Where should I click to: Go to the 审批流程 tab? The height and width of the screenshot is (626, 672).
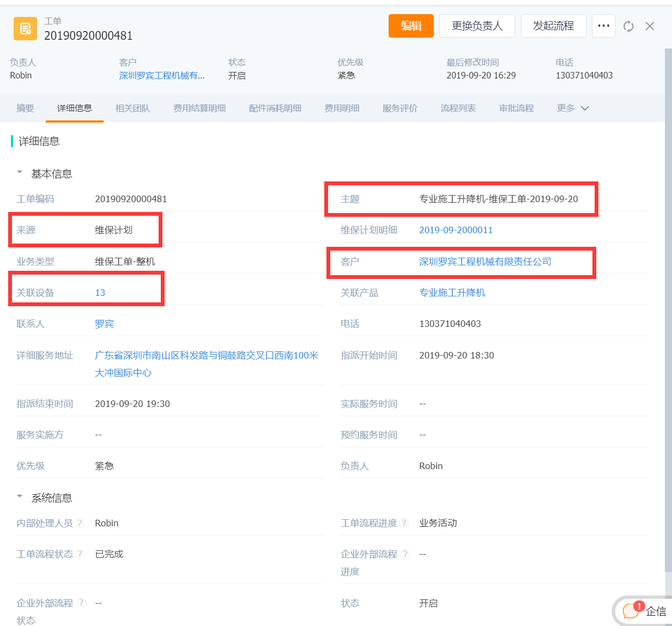click(x=516, y=108)
